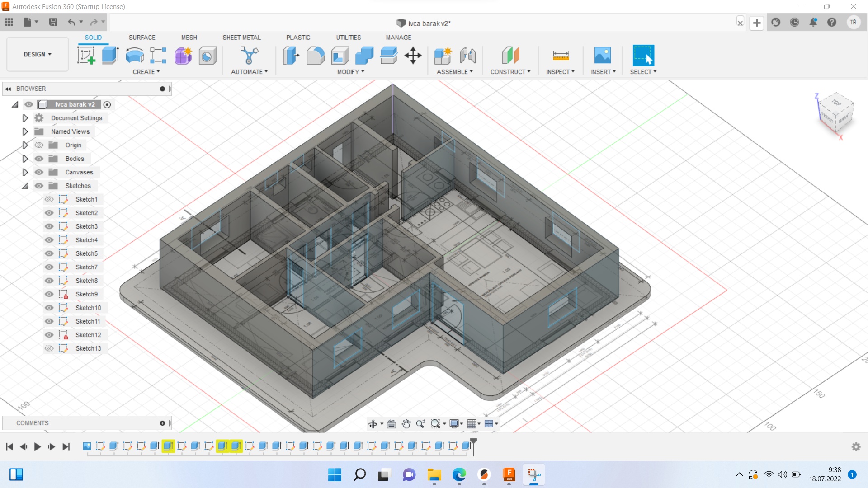This screenshot has width=868, height=488.
Task: Switch to the PLASTIC tab
Action: tap(298, 38)
